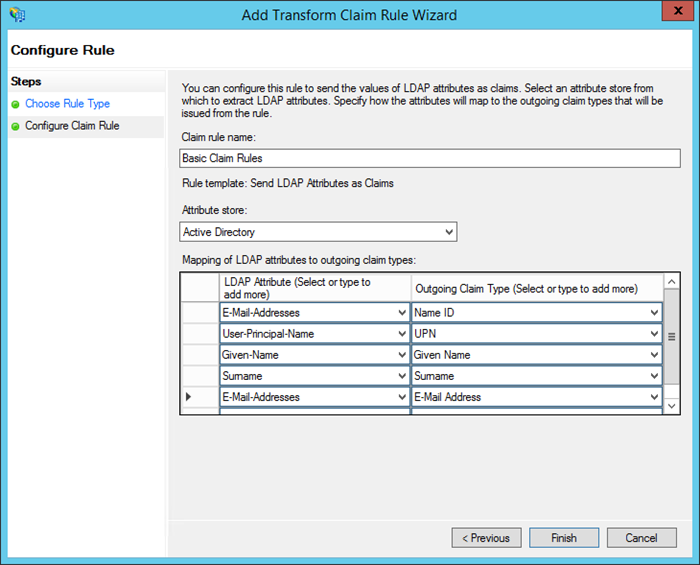Select the row header of the Given Name row
Screen dimensions: 700x565
pos(200,355)
